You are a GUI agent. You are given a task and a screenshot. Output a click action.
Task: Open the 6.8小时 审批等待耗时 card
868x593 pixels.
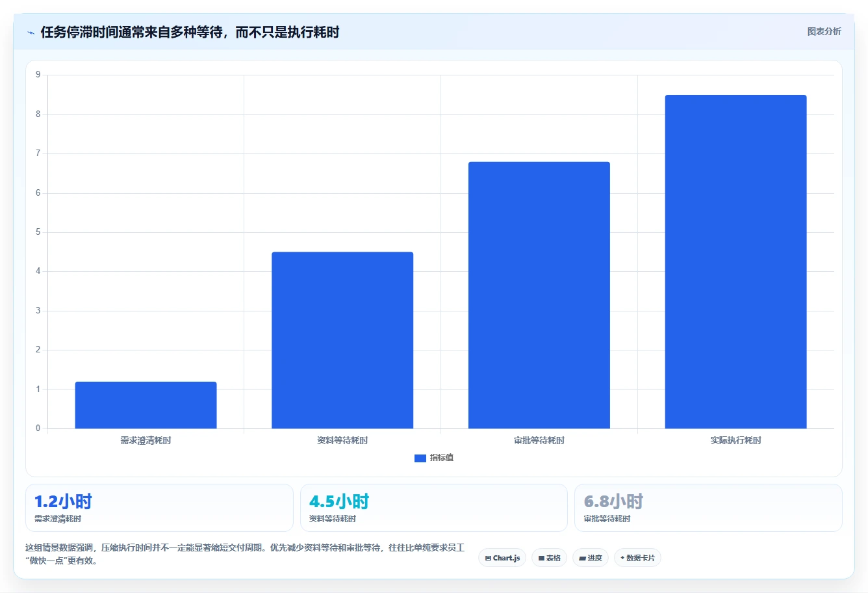708,508
